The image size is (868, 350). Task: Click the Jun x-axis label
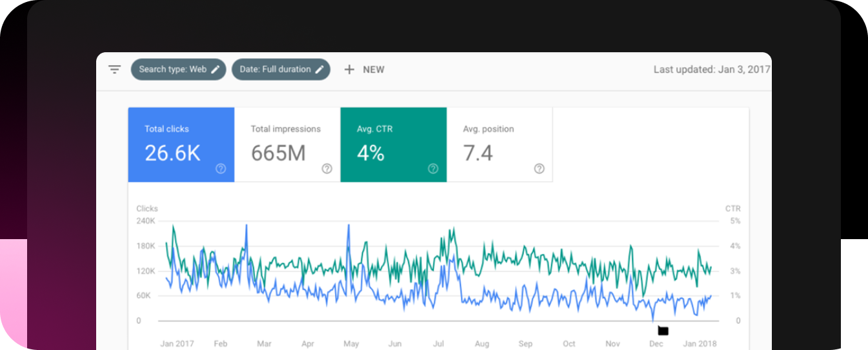(395, 344)
